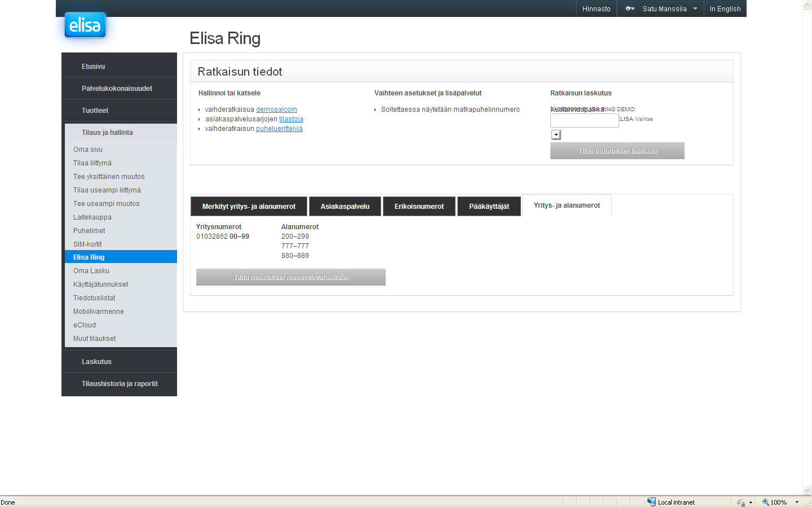Image resolution: width=812 pixels, height=508 pixels.
Task: Open the demosalcom link
Action: tap(276, 110)
